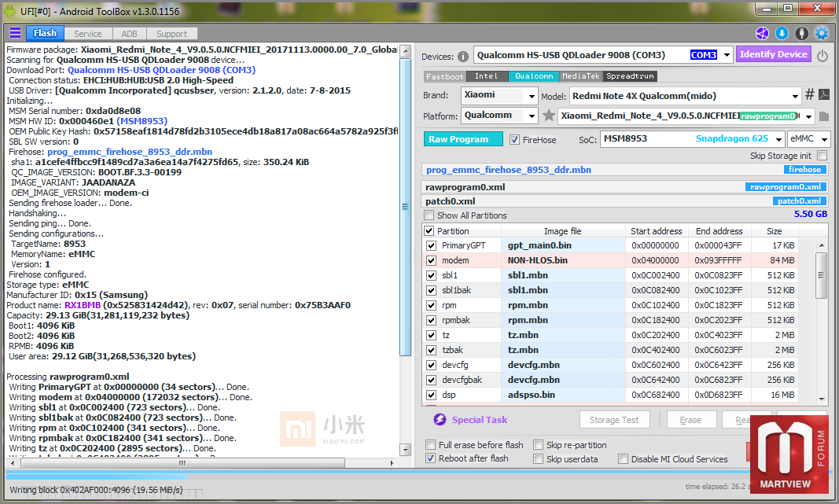This screenshot has width=839, height=504.
Task: Click the NON-HLOS.bin image file cell
Action: tap(564, 260)
